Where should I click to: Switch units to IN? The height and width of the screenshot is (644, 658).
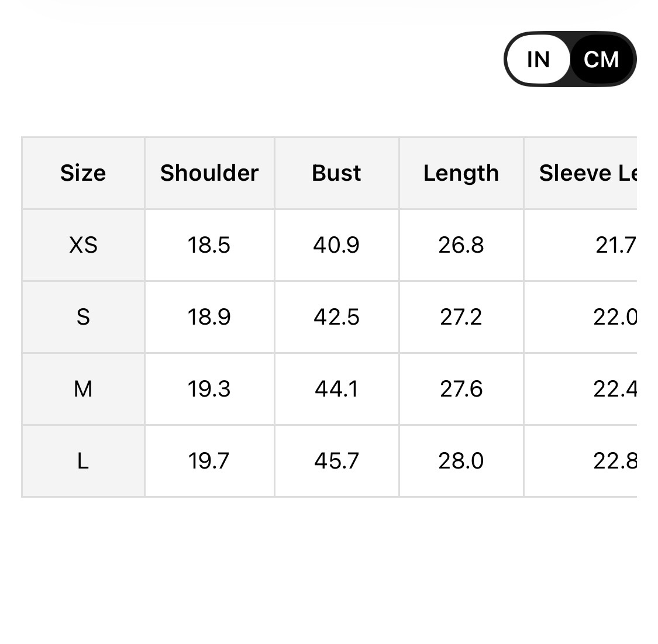pos(538,60)
